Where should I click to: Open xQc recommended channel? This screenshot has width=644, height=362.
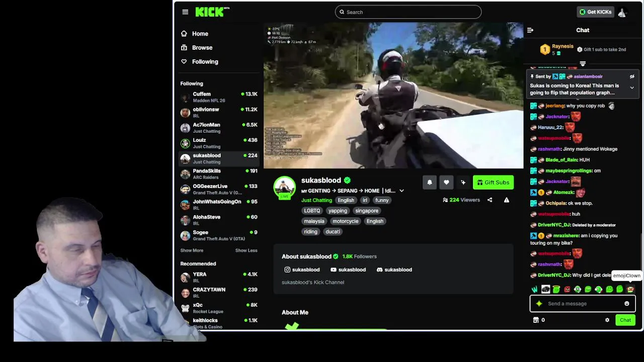219,308
